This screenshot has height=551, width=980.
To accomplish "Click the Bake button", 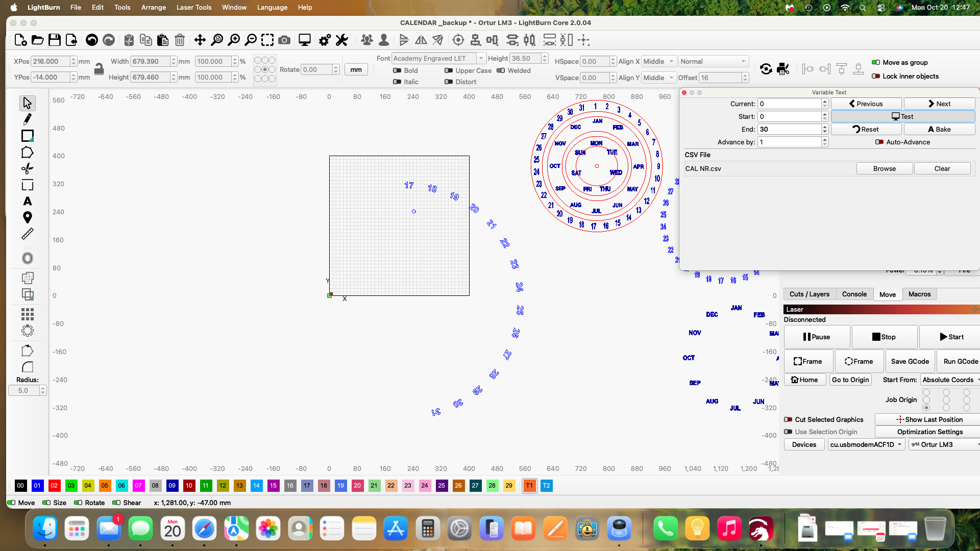I will click(939, 130).
